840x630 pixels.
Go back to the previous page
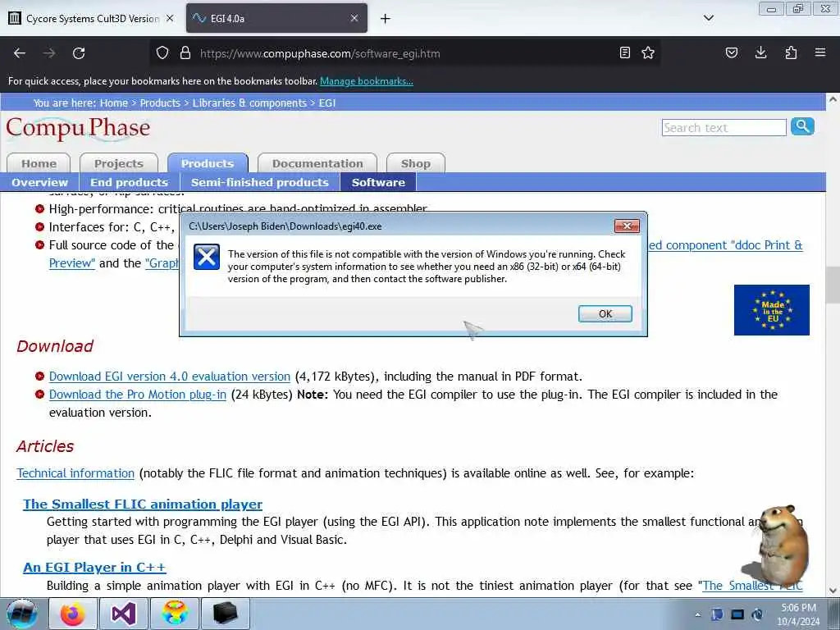[20, 53]
